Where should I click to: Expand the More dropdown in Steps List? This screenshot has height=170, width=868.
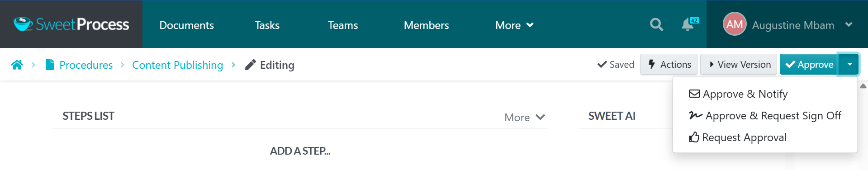click(x=525, y=118)
